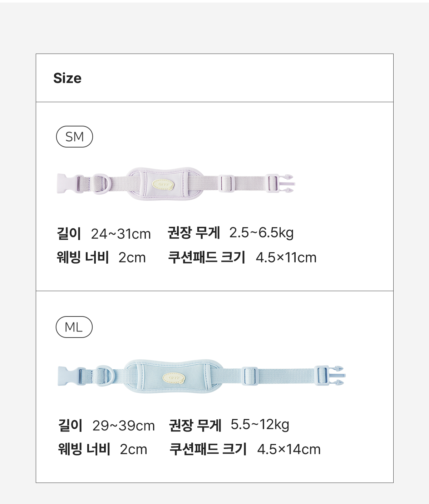Select the ML cushion pad size 4.5×14cm
429x504 pixels.
click(x=289, y=449)
